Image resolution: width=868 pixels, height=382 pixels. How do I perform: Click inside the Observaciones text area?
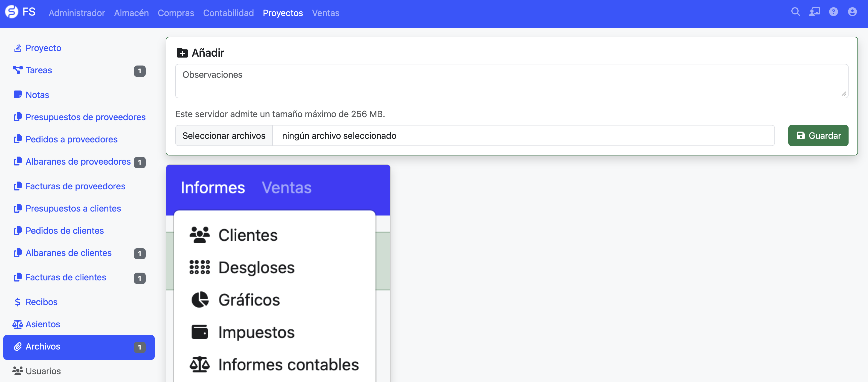[511, 81]
